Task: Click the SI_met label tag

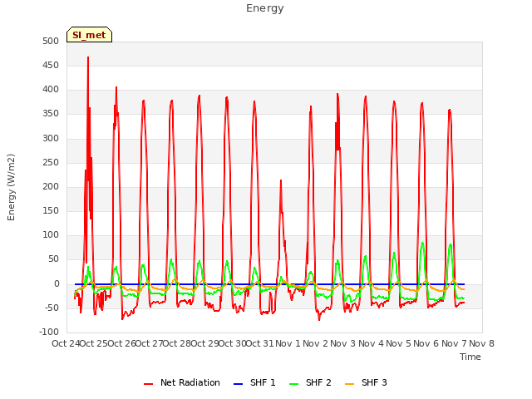Action: click(x=89, y=35)
